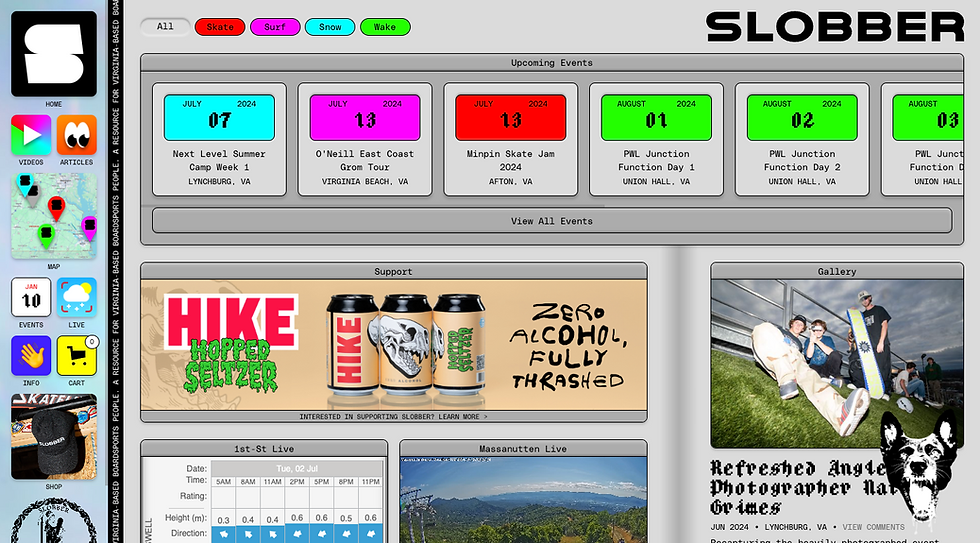The height and width of the screenshot is (543, 980).
Task: Click the red July 13 date badge
Action: [511, 117]
